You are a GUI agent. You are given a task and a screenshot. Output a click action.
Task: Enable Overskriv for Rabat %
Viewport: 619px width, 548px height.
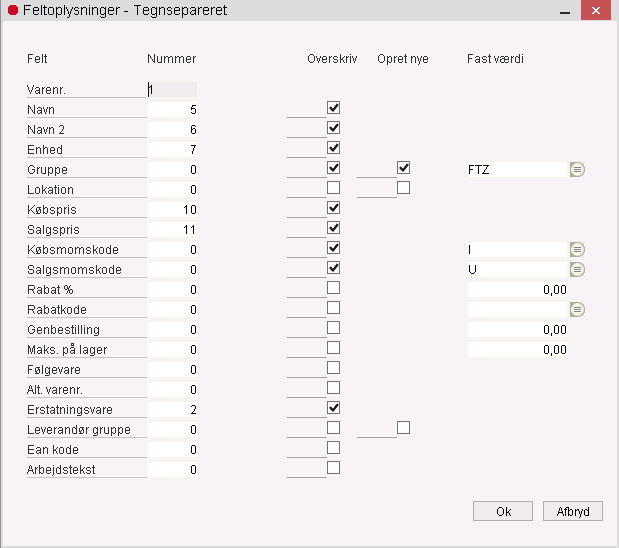tap(334, 288)
